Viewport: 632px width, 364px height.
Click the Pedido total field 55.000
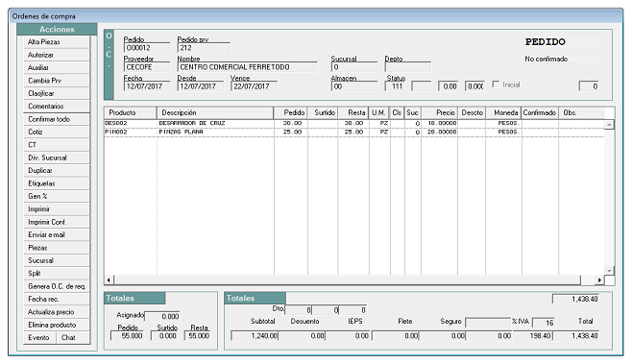[x=127, y=336]
